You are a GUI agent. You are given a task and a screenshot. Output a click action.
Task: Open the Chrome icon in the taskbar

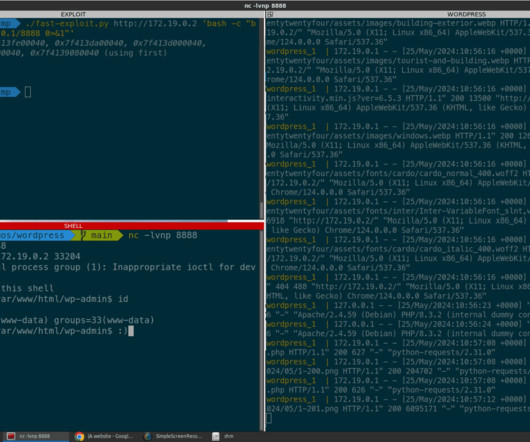pyautogui.click(x=79, y=436)
